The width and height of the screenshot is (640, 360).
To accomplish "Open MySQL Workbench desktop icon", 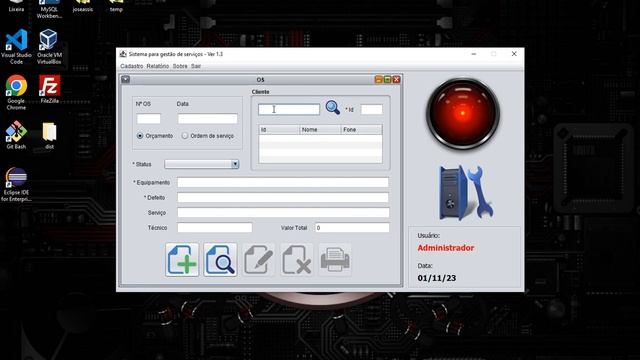I will point(49,10).
